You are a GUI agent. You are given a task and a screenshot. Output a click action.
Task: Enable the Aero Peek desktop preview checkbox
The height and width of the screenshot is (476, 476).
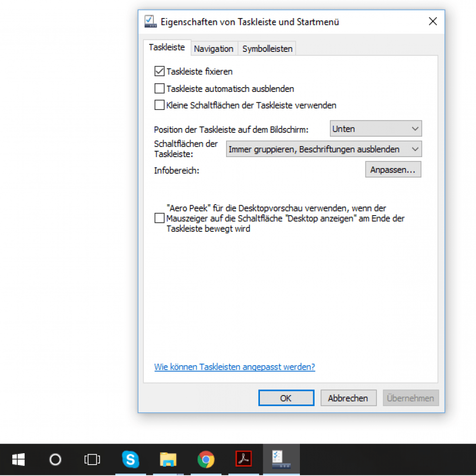(159, 218)
